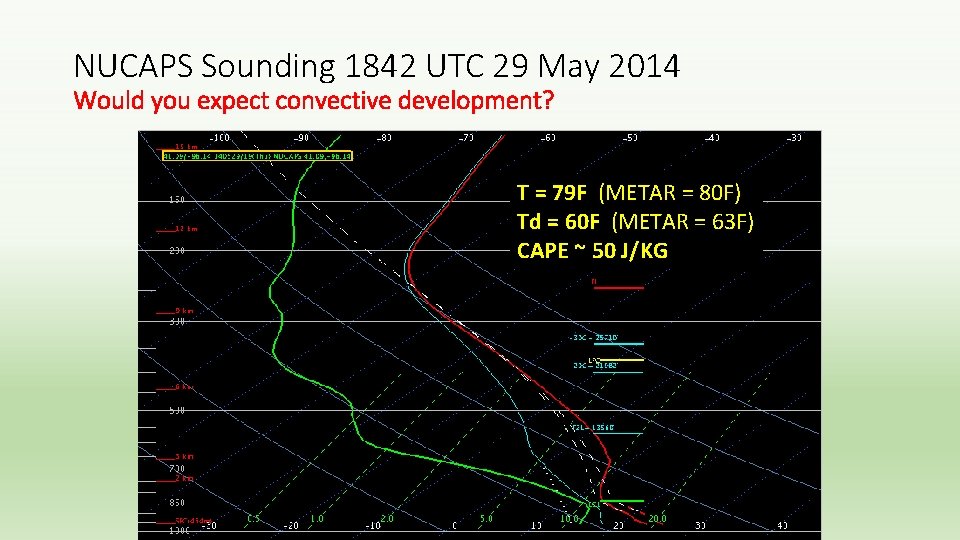
Task: Click the green LCL marker line near the surface
Action: point(621,501)
